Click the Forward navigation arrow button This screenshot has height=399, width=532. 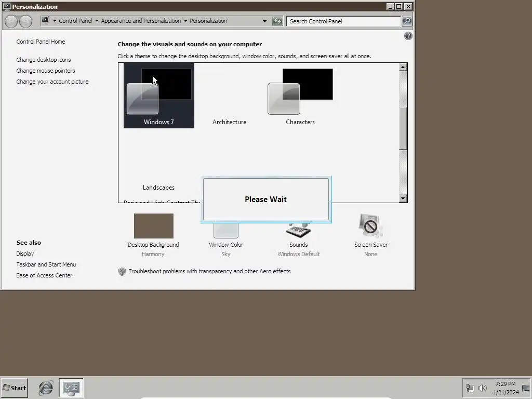tap(26, 21)
